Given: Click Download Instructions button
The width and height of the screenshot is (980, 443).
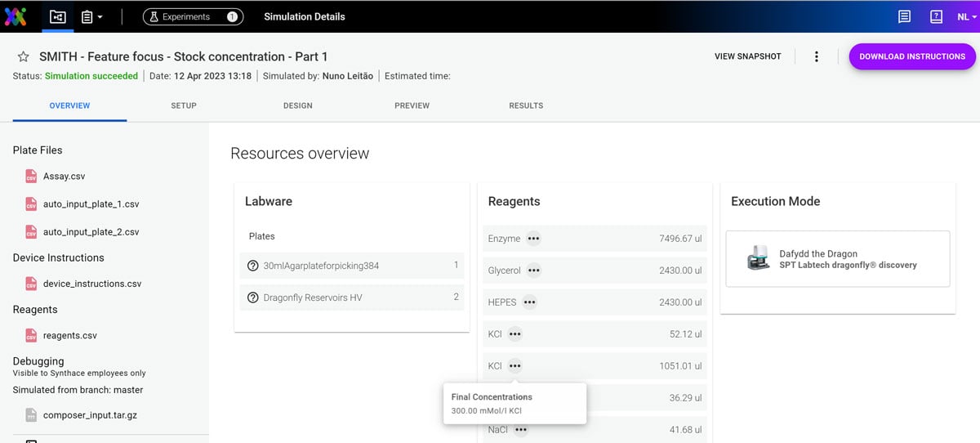Looking at the screenshot, I should [911, 56].
